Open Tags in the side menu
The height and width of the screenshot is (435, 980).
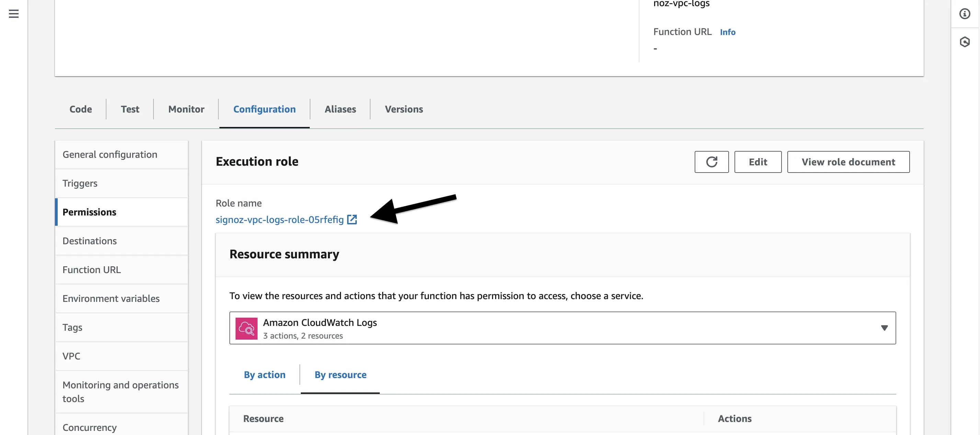(121, 327)
